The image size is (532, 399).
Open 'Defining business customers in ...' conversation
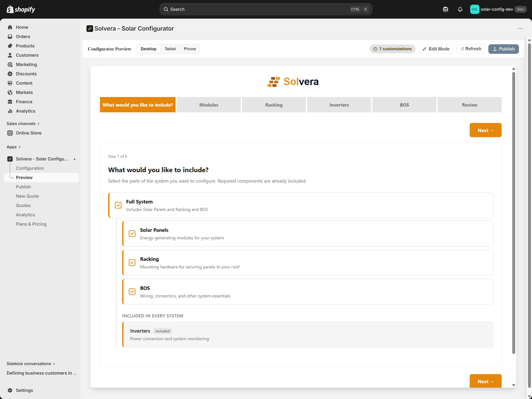point(42,373)
